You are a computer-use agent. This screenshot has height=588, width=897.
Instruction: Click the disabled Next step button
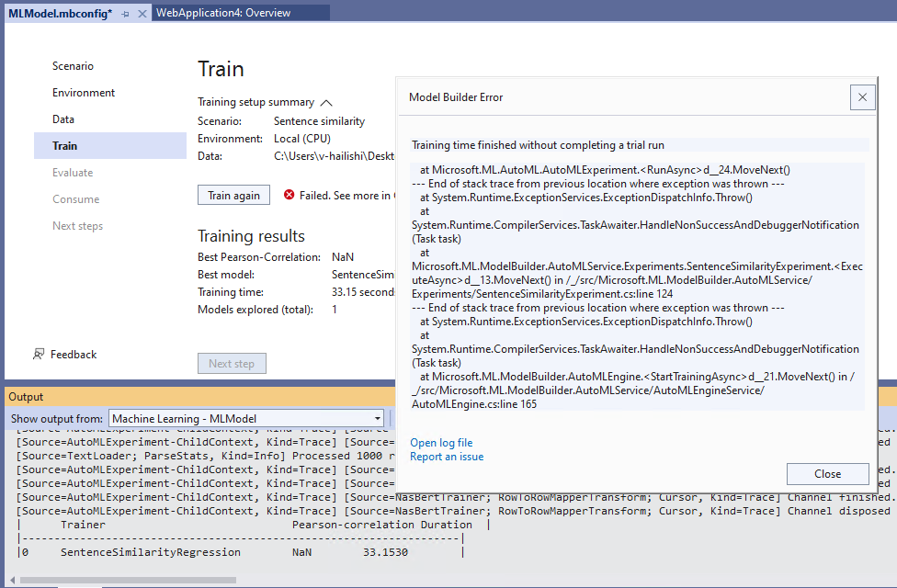point(232,363)
